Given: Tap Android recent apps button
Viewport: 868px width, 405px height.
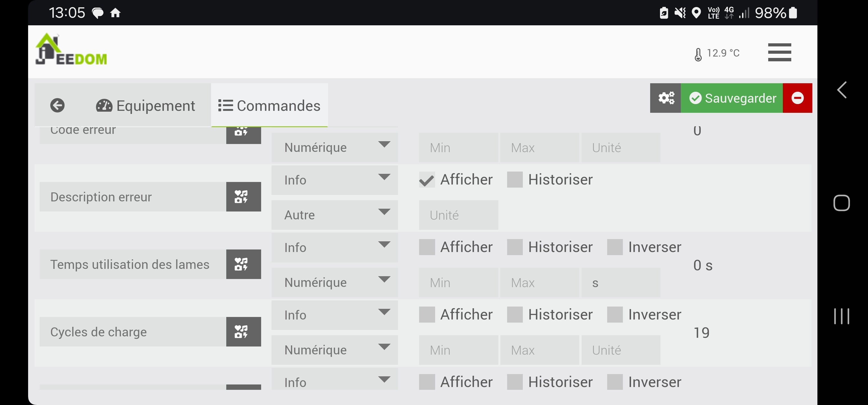Looking at the screenshot, I should [x=841, y=316].
